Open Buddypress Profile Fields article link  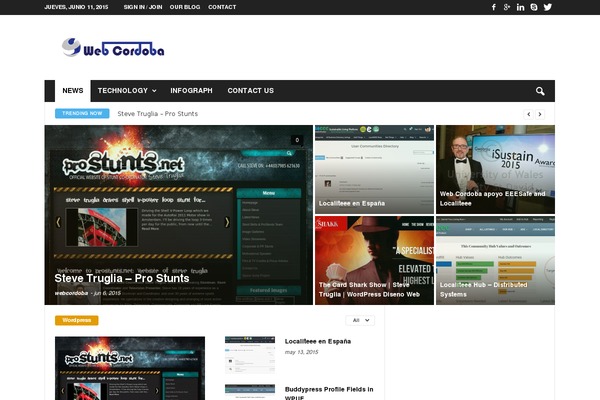click(x=329, y=393)
